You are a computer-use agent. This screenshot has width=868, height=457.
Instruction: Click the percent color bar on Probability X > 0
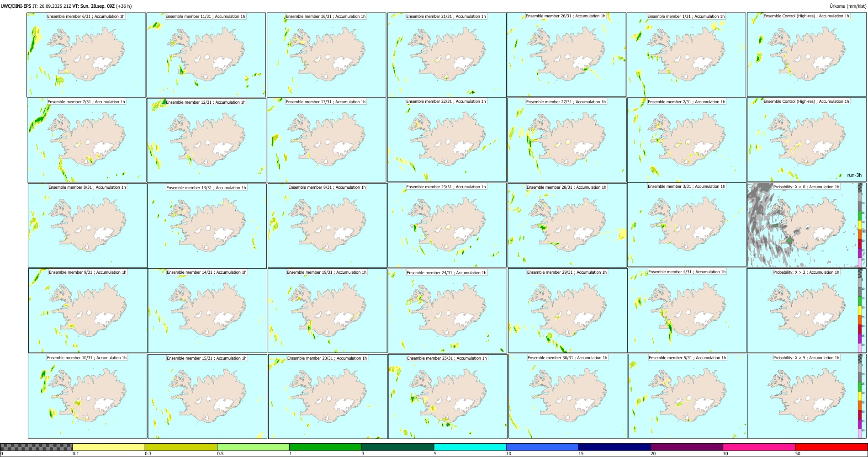click(x=860, y=225)
